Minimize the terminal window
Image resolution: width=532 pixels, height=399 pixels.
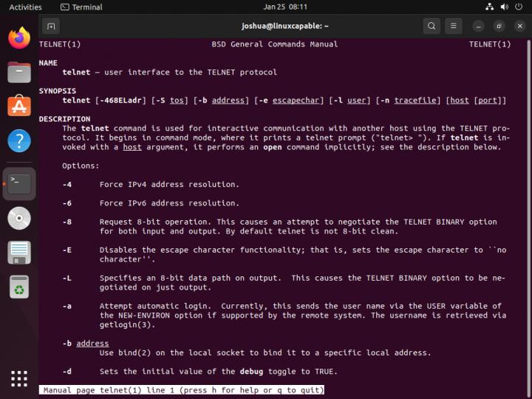point(479,26)
